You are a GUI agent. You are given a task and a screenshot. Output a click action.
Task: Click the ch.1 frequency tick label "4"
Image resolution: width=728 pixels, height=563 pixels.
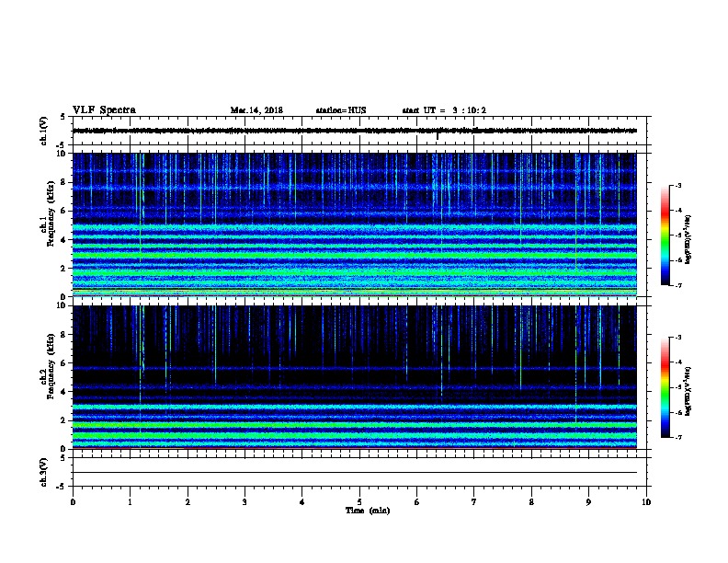pyautogui.click(x=64, y=240)
